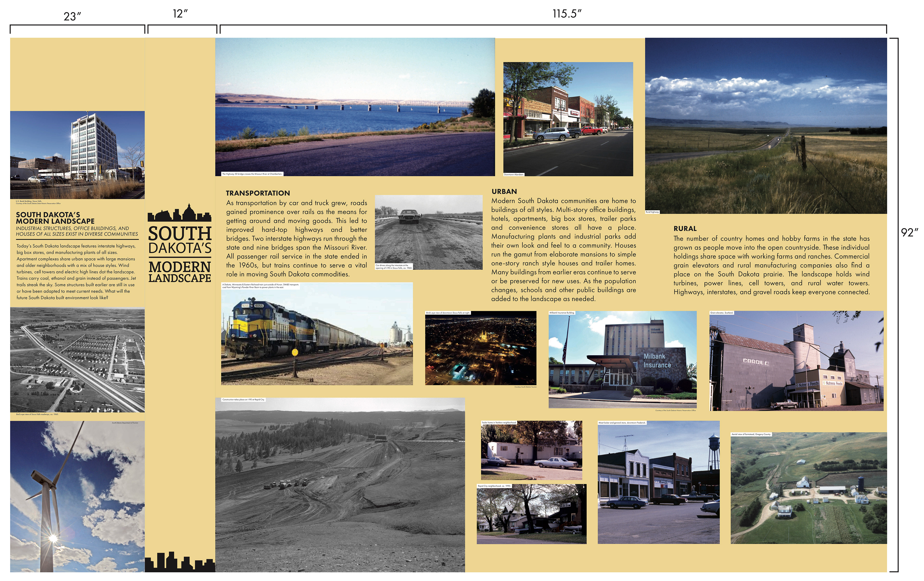Click the U.S. Bank Building photo
The image size is (924, 581).
click(77, 155)
